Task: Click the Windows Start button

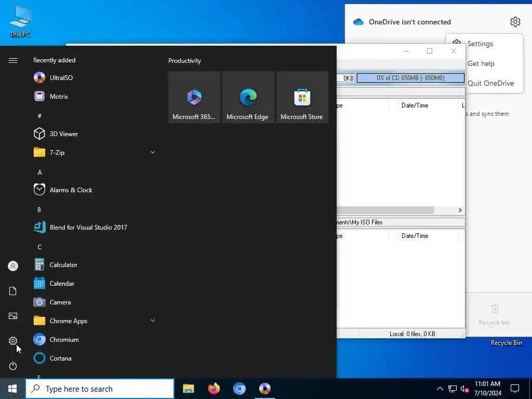Action: coord(12,389)
